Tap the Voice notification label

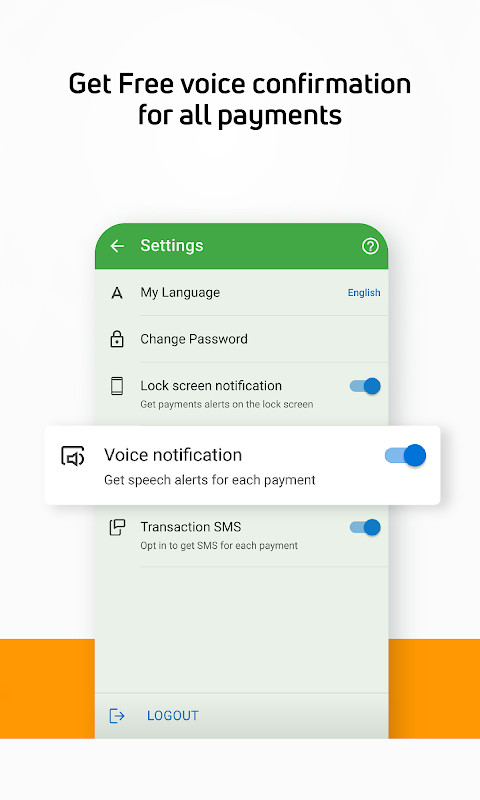(173, 455)
